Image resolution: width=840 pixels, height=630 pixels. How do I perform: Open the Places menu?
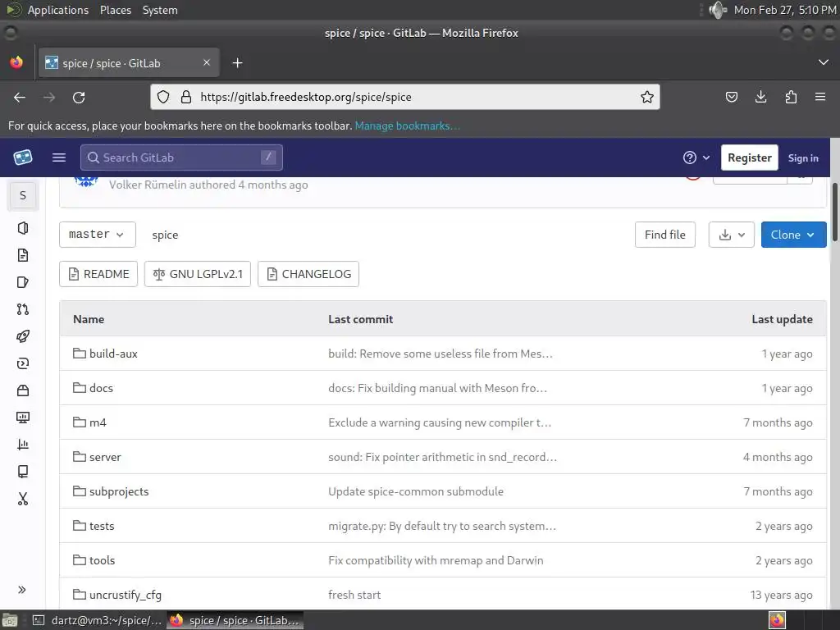coord(116,10)
